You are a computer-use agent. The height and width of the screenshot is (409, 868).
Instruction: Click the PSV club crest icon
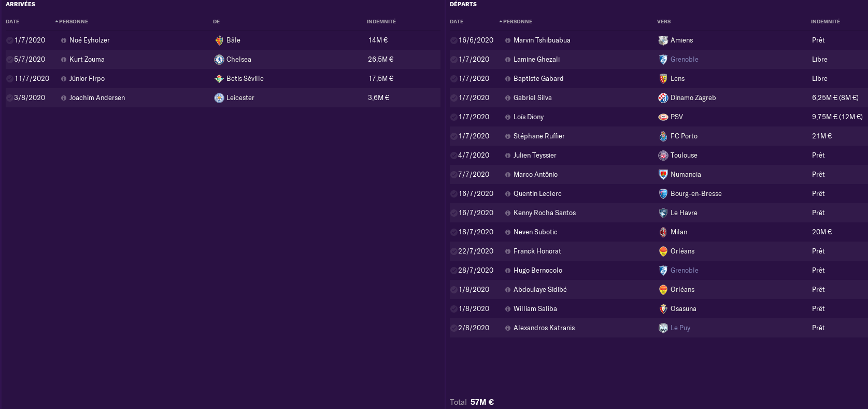point(663,117)
